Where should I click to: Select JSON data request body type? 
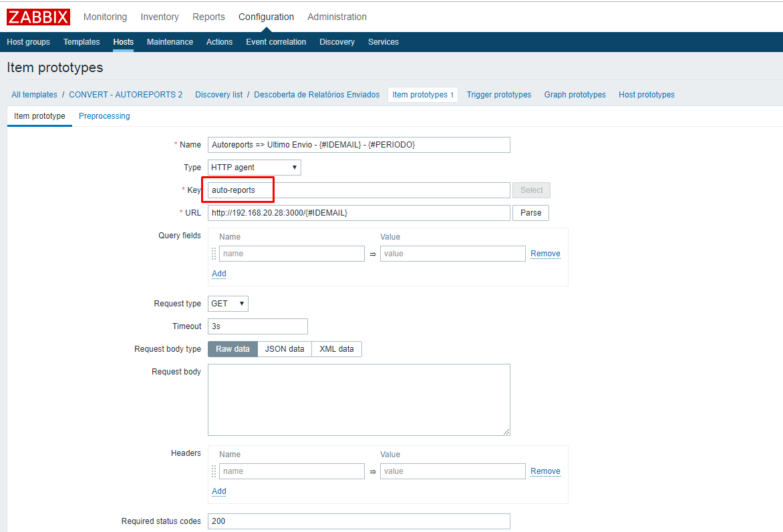[285, 349]
